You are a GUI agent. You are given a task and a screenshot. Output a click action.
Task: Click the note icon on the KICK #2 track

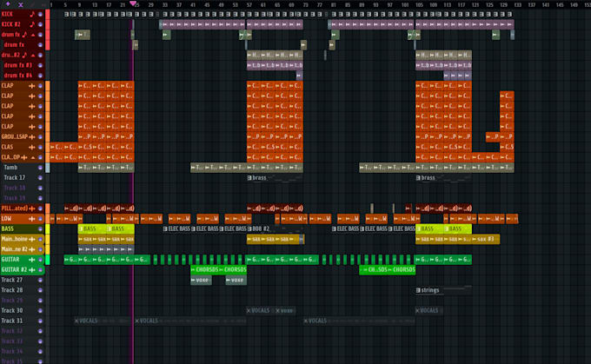click(32, 24)
